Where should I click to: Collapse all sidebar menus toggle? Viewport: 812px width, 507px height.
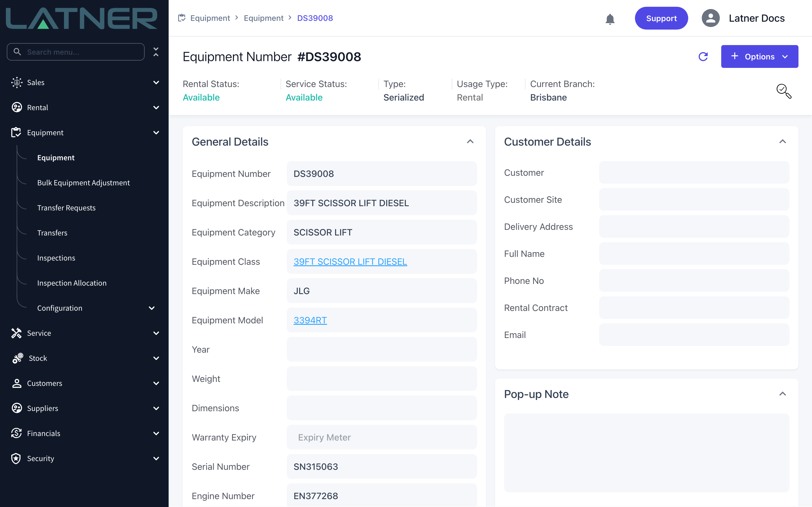156,52
